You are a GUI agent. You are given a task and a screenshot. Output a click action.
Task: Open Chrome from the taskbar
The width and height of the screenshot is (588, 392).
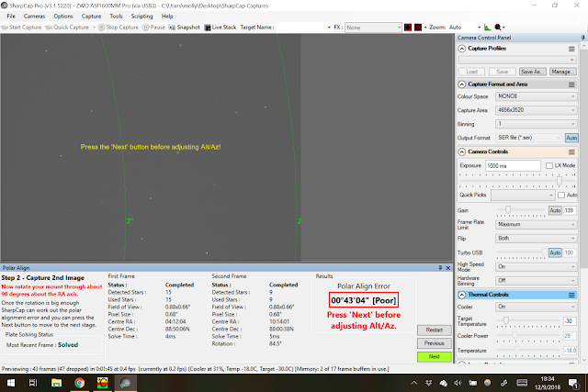[x=79, y=383]
